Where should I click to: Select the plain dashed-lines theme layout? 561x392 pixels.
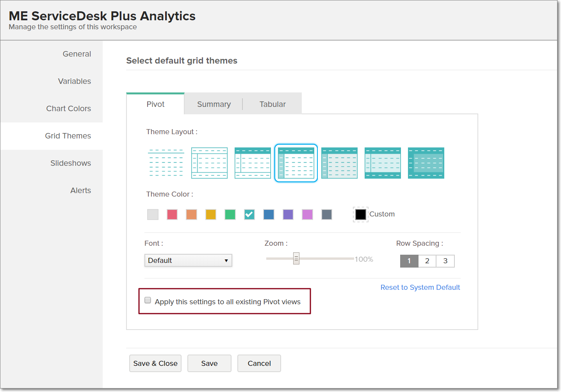(x=166, y=163)
